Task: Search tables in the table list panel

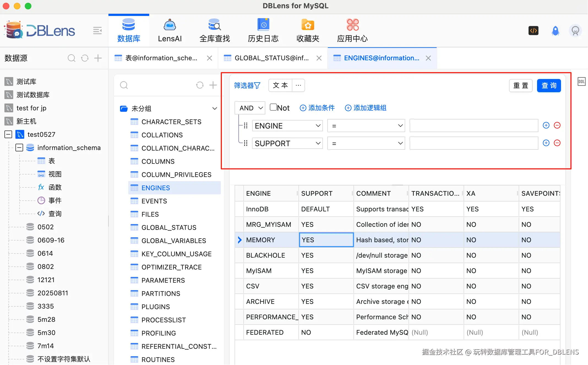Action: (124, 85)
